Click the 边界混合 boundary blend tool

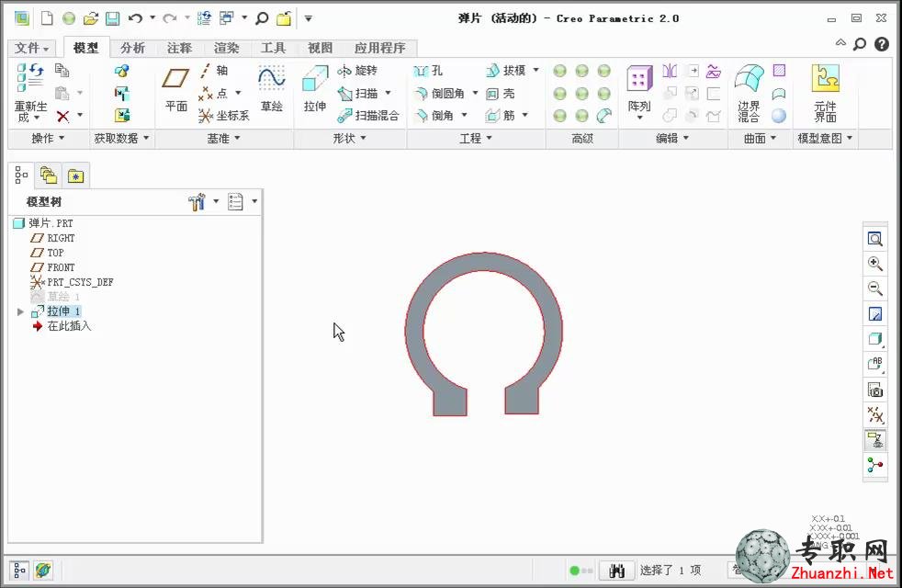749,93
